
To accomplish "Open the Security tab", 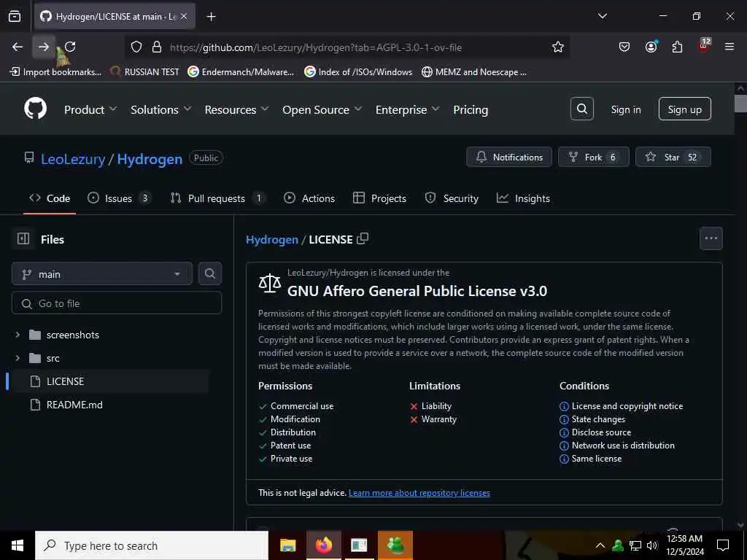I will pos(452,198).
